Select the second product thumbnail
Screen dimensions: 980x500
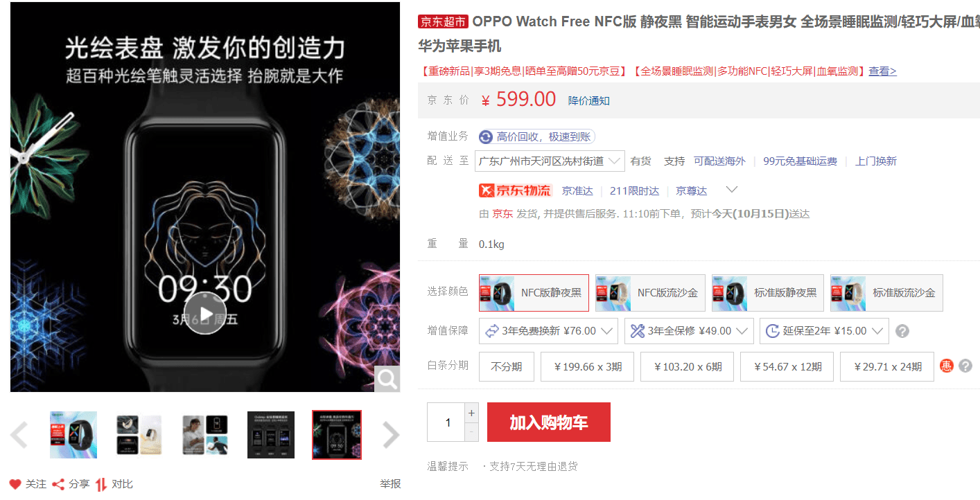coord(139,435)
